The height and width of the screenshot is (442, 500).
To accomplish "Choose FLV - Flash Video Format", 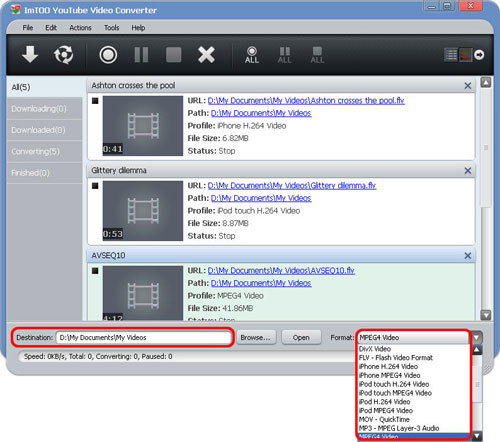I will click(x=414, y=358).
